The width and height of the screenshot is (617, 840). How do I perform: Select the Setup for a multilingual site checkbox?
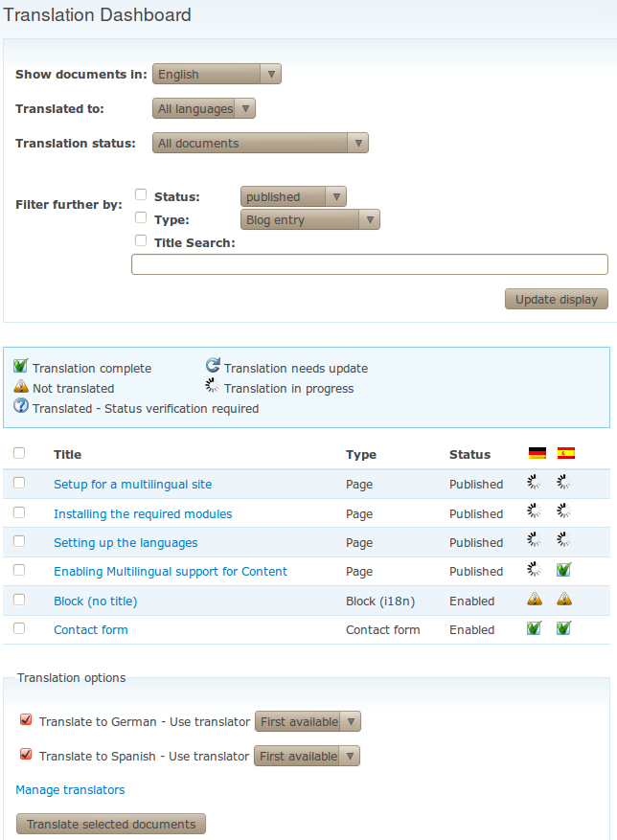pos(19,483)
